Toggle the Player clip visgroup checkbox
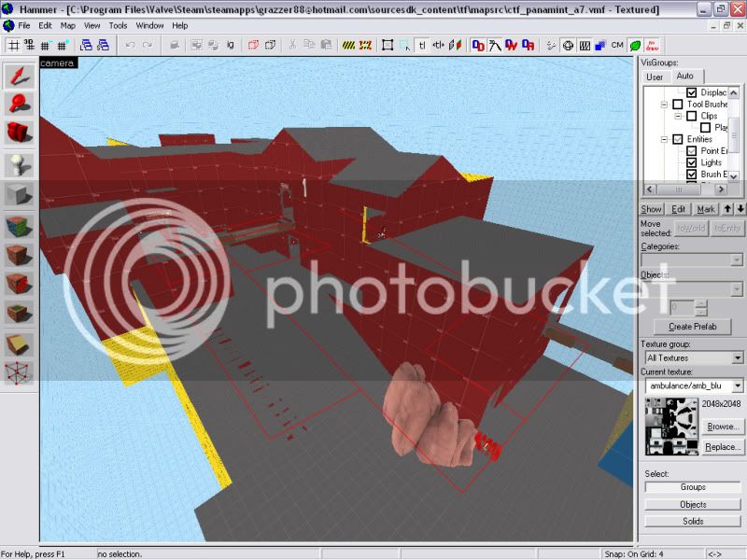The image size is (747, 560). (x=706, y=128)
